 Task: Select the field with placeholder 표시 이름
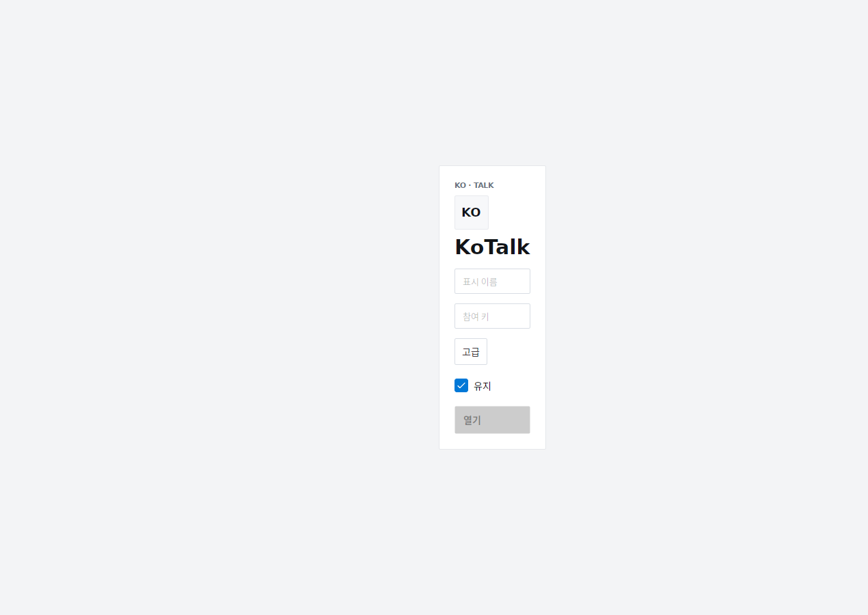click(492, 282)
